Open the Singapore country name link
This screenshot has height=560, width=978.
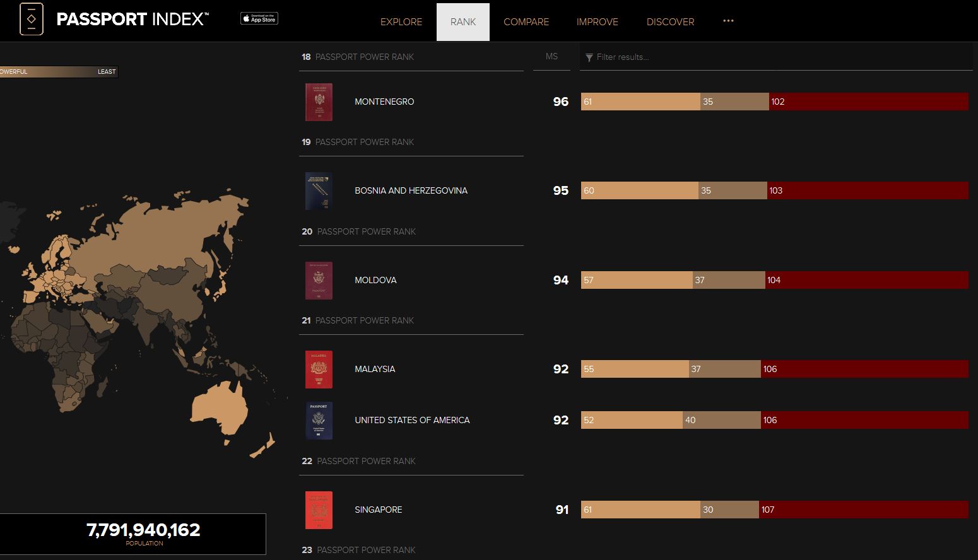(x=378, y=510)
